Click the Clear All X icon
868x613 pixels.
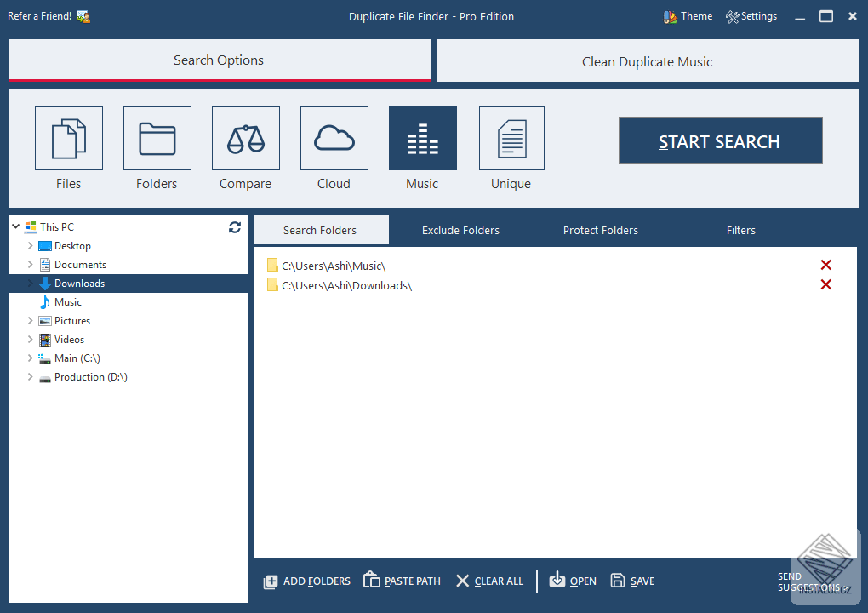(x=462, y=581)
